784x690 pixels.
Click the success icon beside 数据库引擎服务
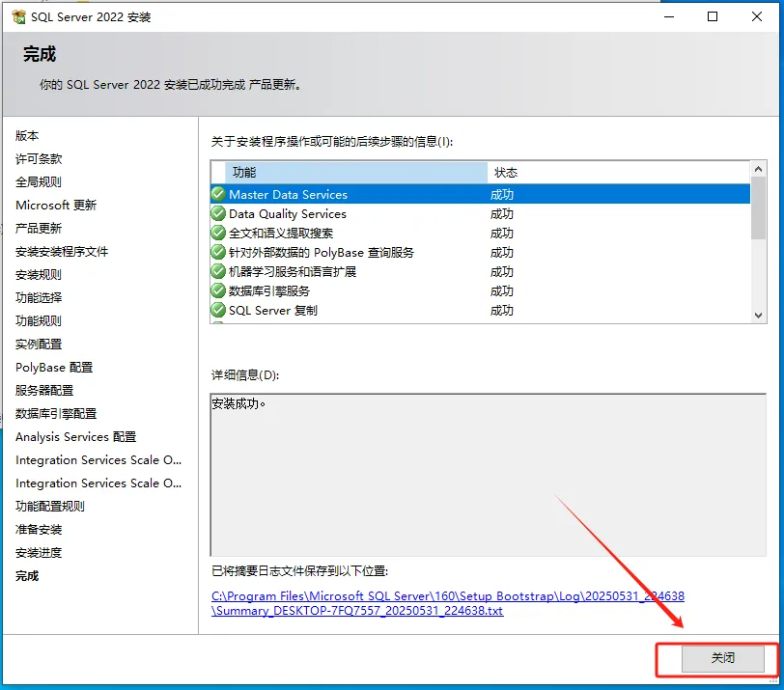[x=218, y=290]
